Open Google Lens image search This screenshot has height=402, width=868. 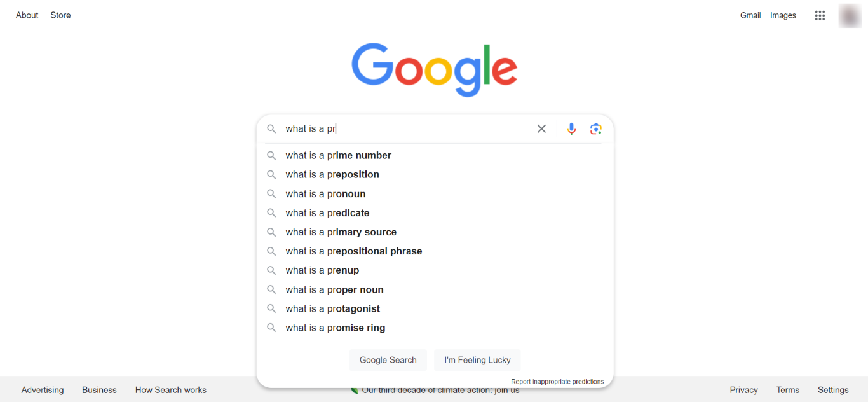595,128
